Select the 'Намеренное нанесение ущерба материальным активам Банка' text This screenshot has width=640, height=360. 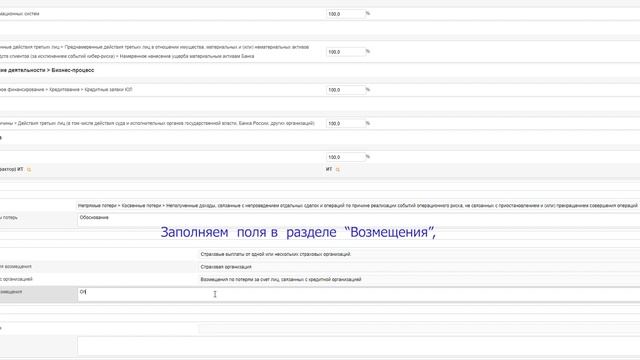pyautogui.click(x=187, y=56)
